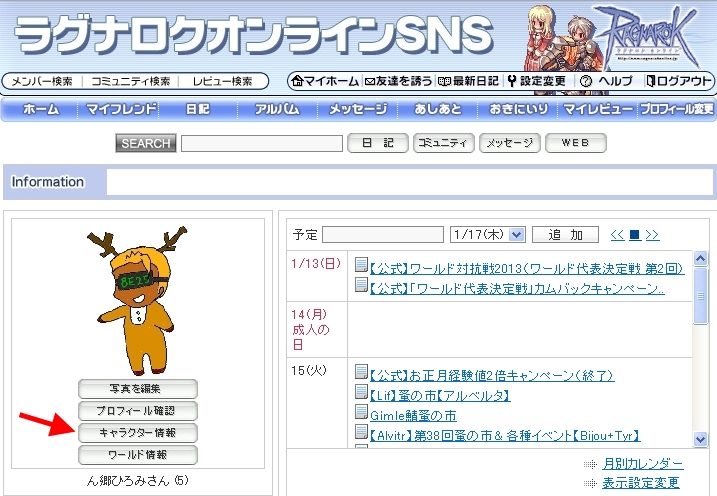Click the 写真を編集 button
Viewport: 717px width, 496px height.
tap(138, 389)
